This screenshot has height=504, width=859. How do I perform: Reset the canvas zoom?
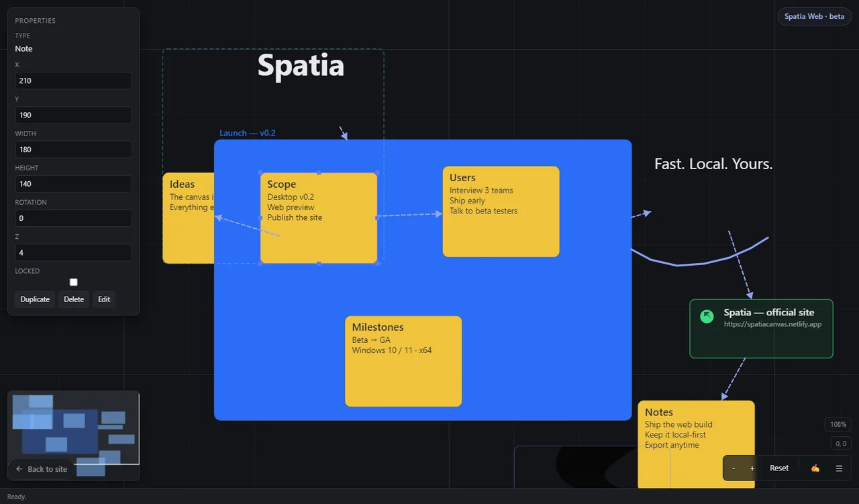(779, 468)
